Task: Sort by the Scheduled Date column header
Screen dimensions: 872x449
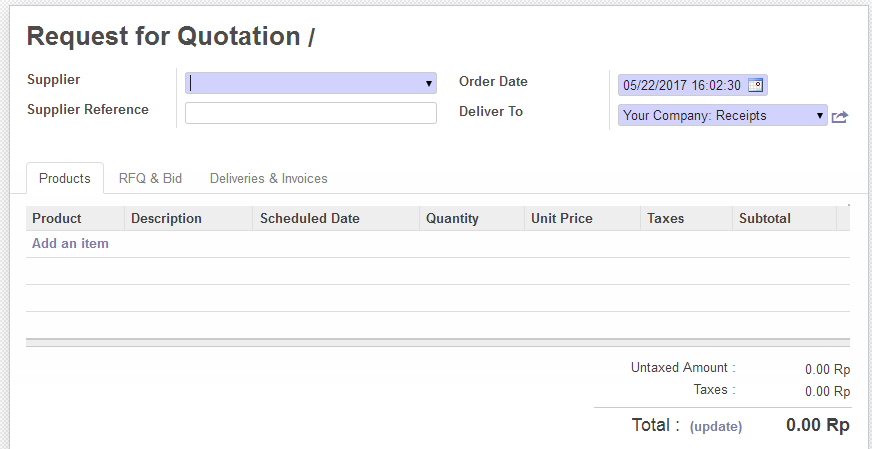Action: [310, 218]
